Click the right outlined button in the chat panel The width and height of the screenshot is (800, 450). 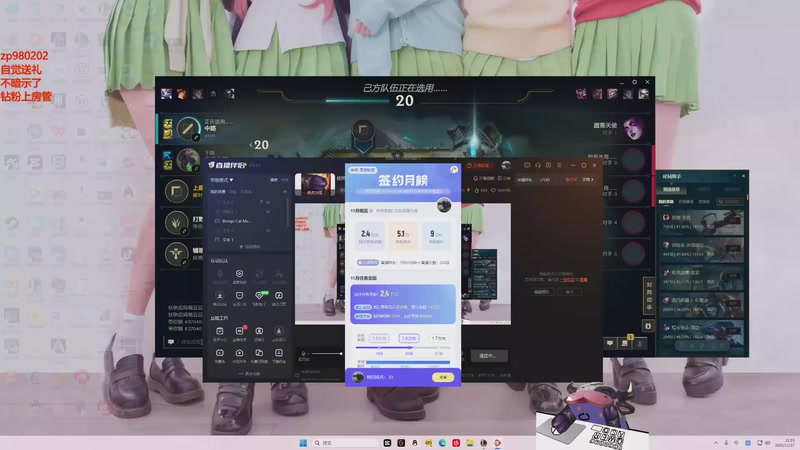click(x=569, y=292)
